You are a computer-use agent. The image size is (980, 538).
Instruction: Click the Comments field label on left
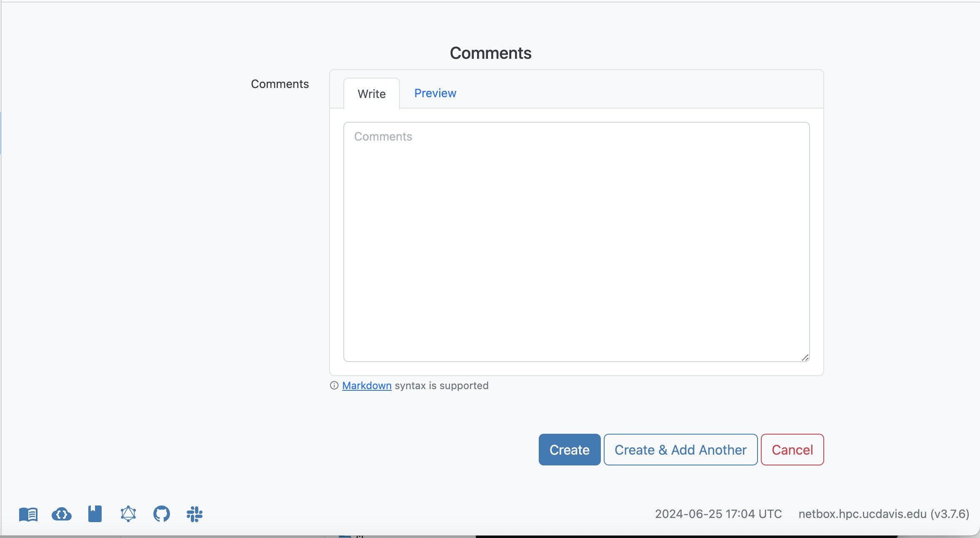click(280, 84)
